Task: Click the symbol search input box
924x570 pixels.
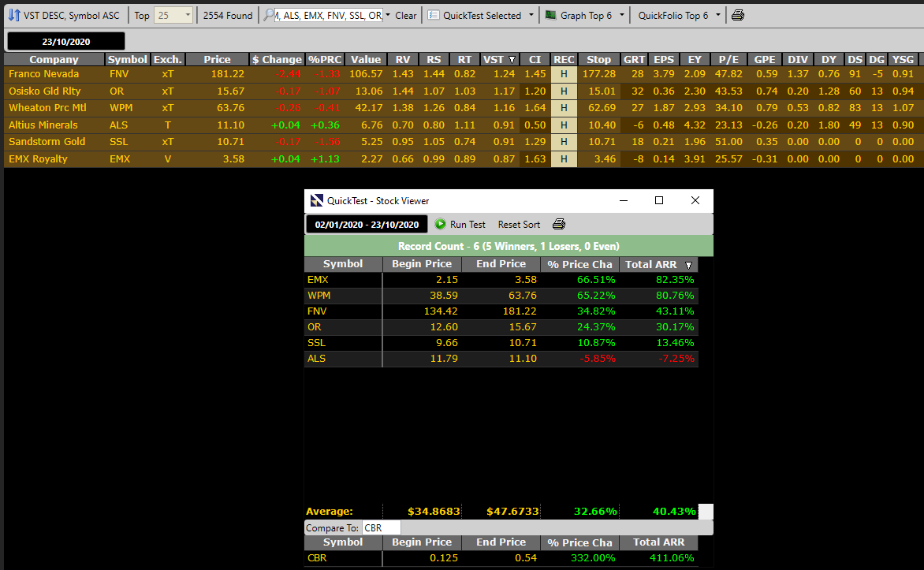Action: point(329,15)
